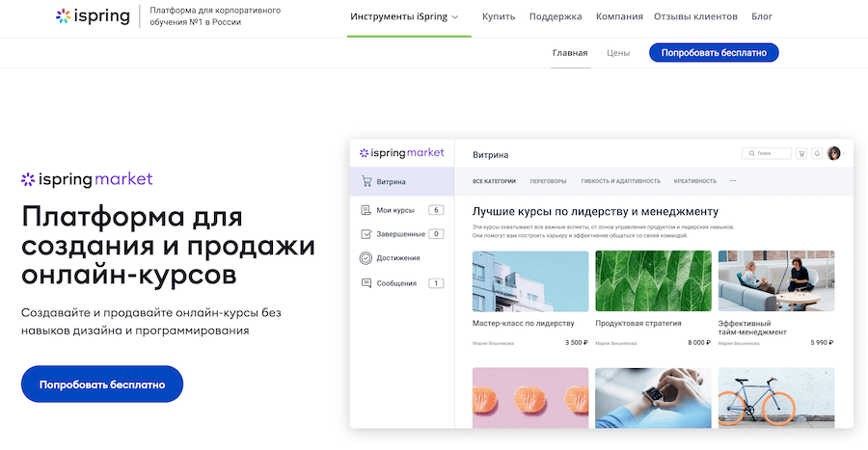Click the Сообщения chat icon
The image size is (868, 450).
[x=366, y=283]
